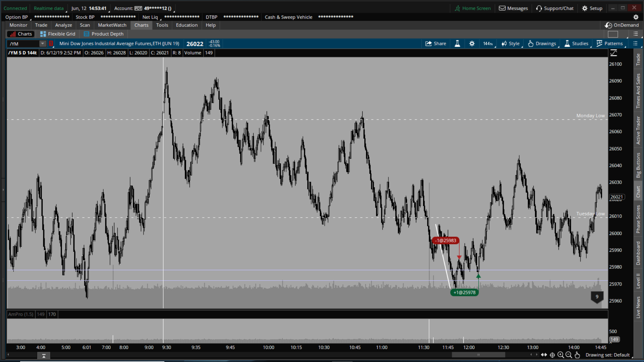Open the Help tab

pos(211,25)
